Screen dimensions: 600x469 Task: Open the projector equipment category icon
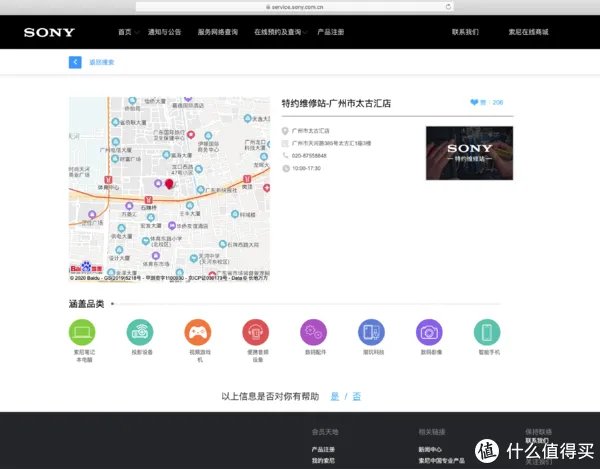(140, 332)
